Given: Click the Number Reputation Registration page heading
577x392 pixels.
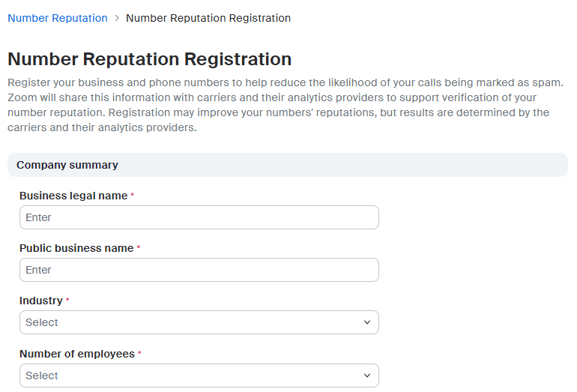Looking at the screenshot, I should pos(149,59).
